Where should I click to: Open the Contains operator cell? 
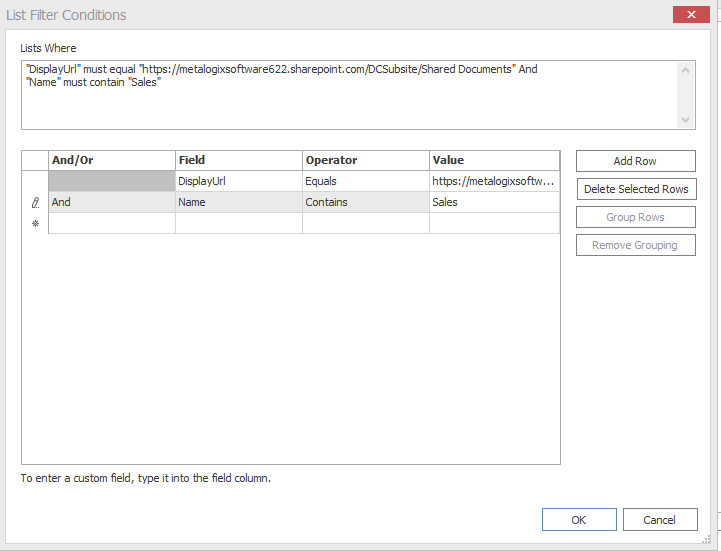click(x=365, y=202)
